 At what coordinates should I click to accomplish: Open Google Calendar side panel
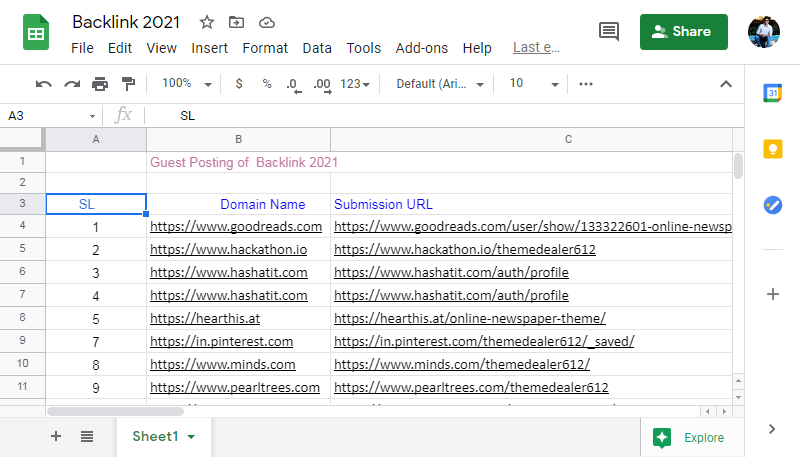[772, 93]
